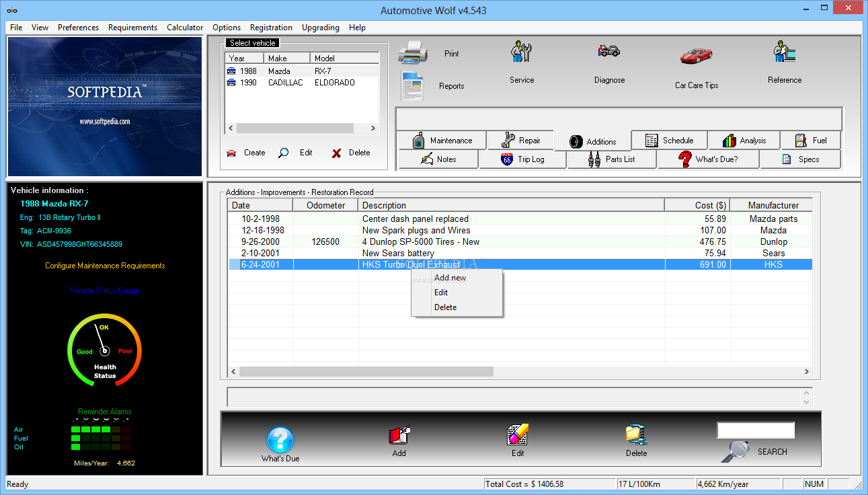The width and height of the screenshot is (868, 495).
Task: Click the Date column header
Action: [260, 205]
